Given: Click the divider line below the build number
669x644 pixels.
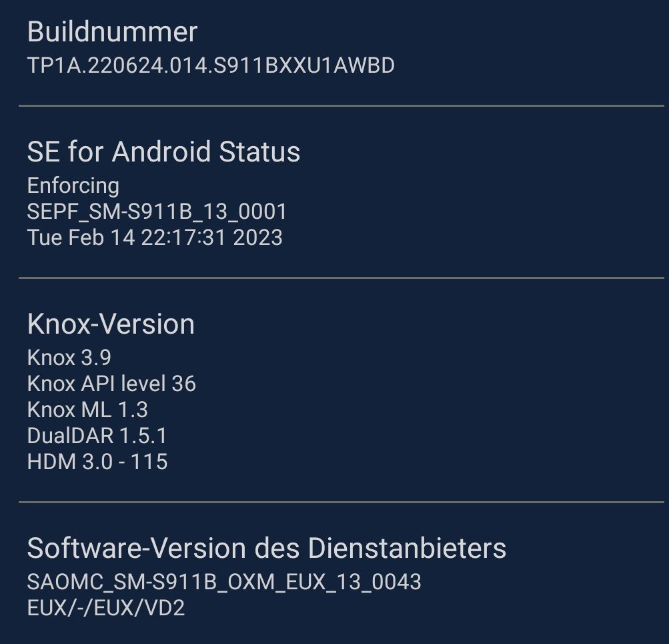Looking at the screenshot, I should 341,105.
